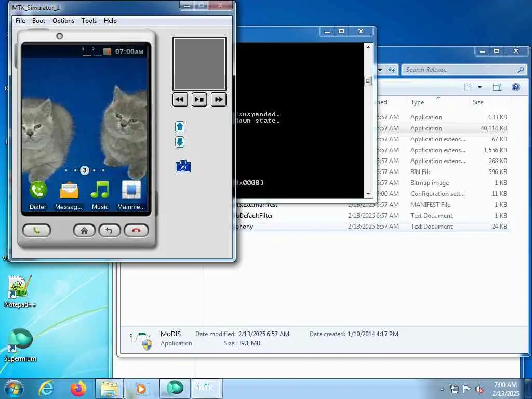Viewport: 532px width, 399px height.
Task: Select the DefaultFilter text document
Action: pos(373,216)
